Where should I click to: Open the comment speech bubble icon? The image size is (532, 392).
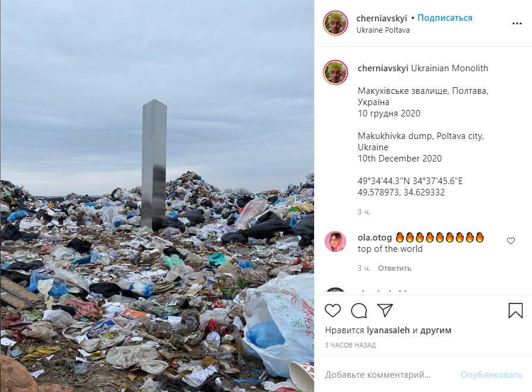[359, 311]
